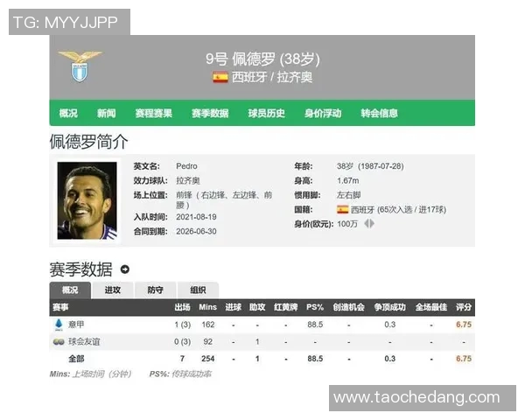Open season data via the arrow icon
Image resolution: width=525 pixels, height=420 pixels.
(x=125, y=269)
